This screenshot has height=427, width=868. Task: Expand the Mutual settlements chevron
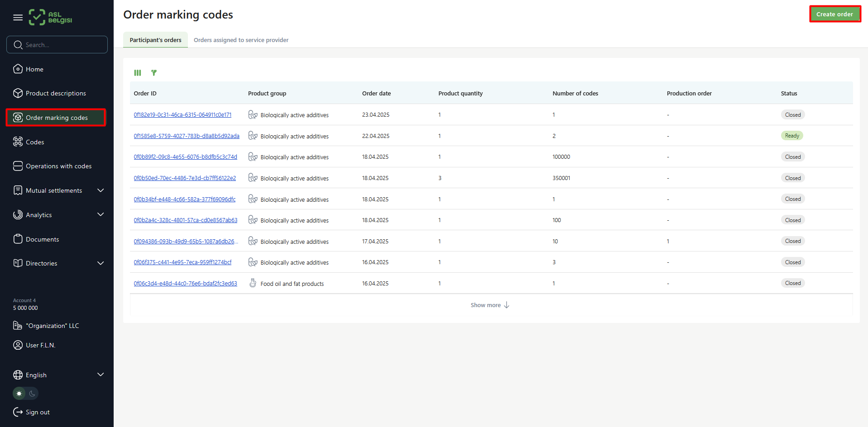(101, 190)
